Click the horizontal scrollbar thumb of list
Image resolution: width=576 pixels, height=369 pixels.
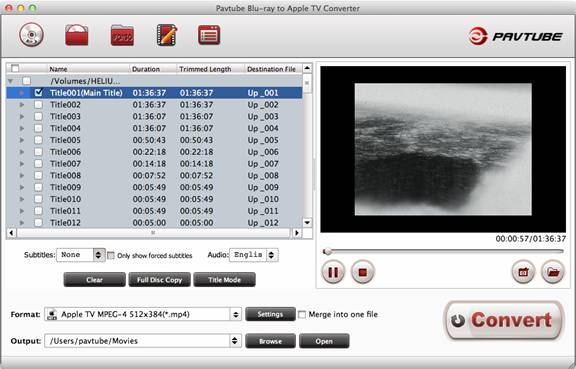(153, 233)
